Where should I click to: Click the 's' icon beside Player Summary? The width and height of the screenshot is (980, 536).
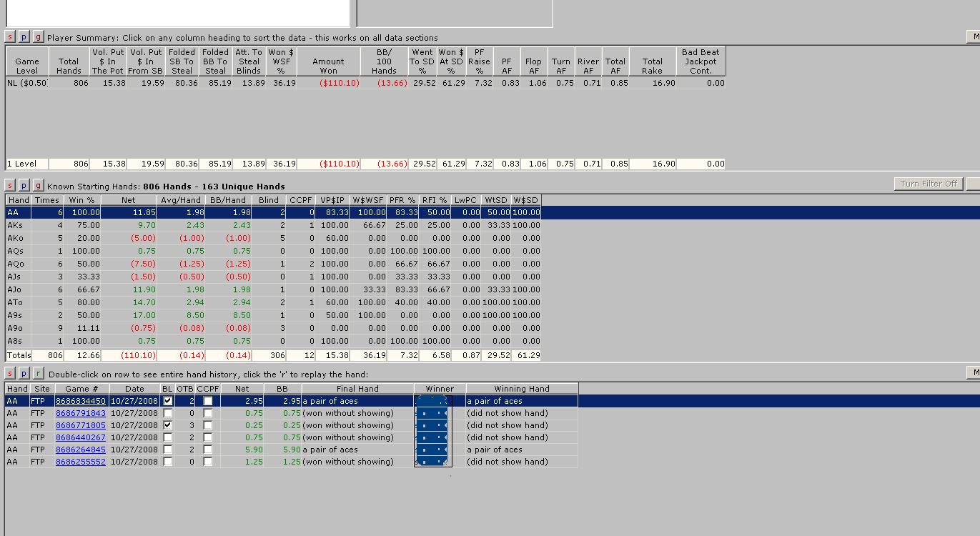pos(10,37)
